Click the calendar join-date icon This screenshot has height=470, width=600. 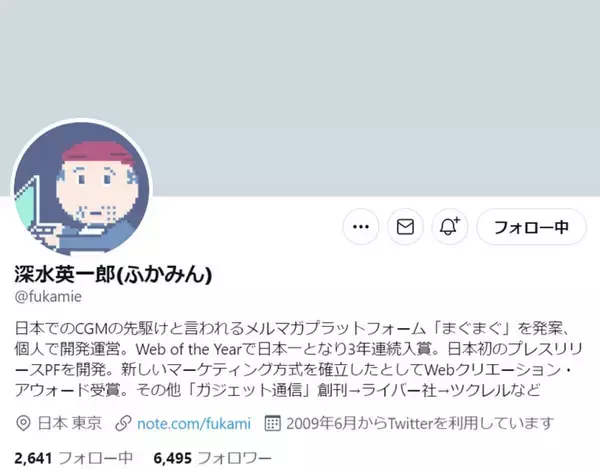[x=272, y=423]
